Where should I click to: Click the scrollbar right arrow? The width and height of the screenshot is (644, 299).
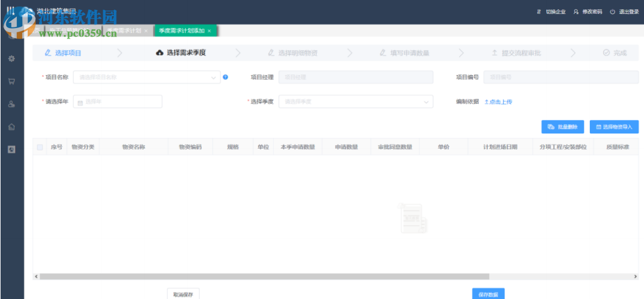(636, 276)
